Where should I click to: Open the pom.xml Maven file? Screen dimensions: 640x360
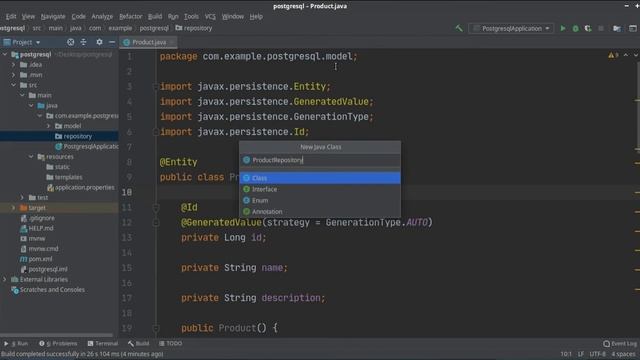[36, 259]
